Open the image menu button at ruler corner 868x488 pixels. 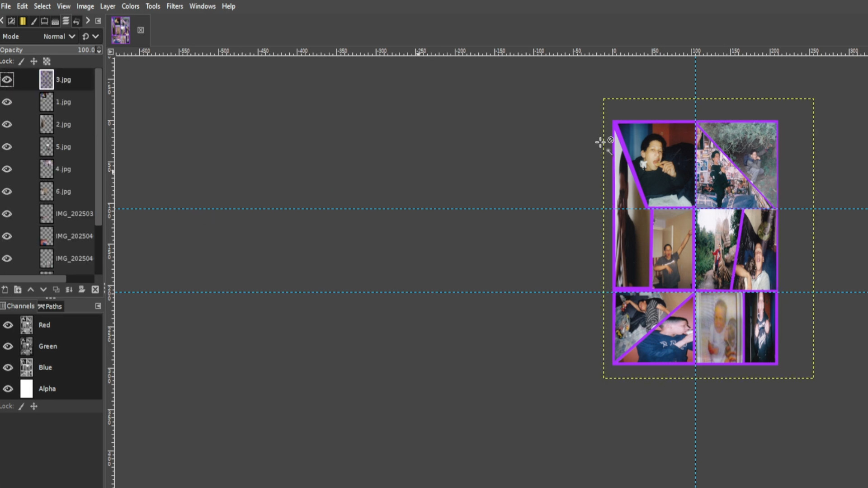click(110, 52)
